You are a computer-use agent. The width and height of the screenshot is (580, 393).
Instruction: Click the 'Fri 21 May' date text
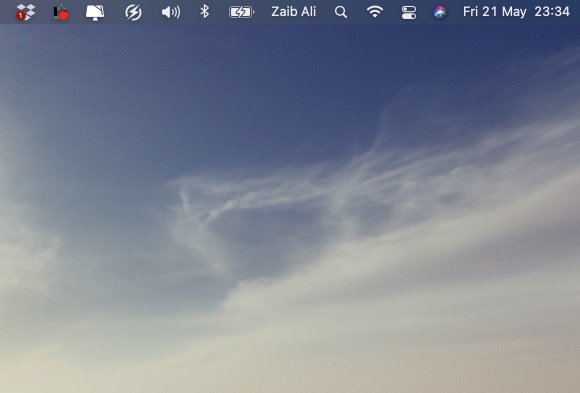pos(495,12)
